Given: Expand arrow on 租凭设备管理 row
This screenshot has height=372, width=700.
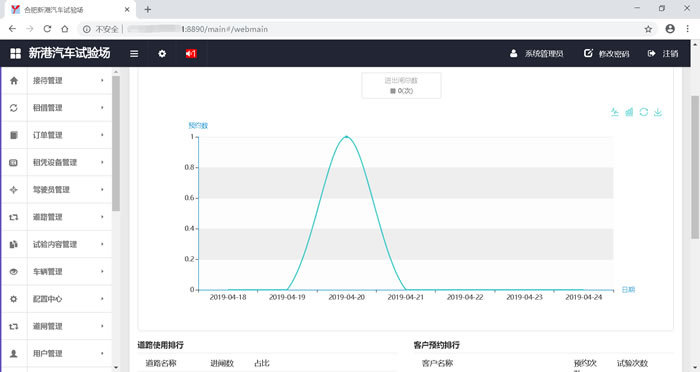Looking at the screenshot, I should (102, 162).
